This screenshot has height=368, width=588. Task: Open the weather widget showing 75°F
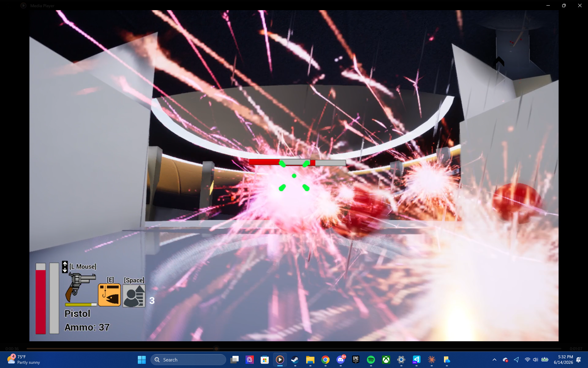(23, 360)
